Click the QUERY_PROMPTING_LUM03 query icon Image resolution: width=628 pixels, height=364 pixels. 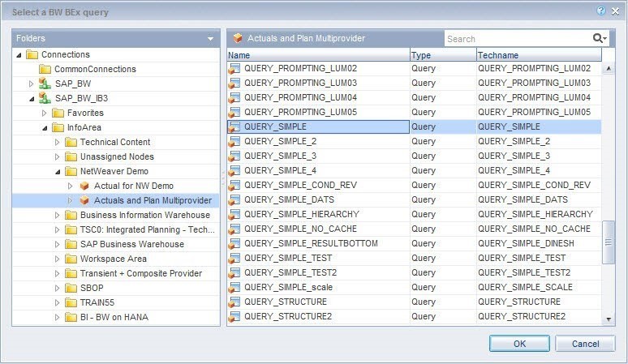234,83
